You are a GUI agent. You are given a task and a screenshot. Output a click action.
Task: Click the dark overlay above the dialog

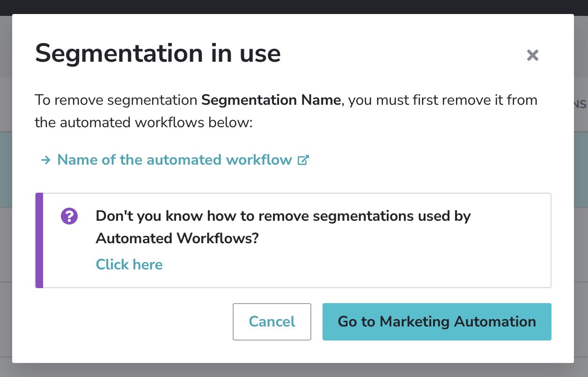pyautogui.click(x=294, y=7)
